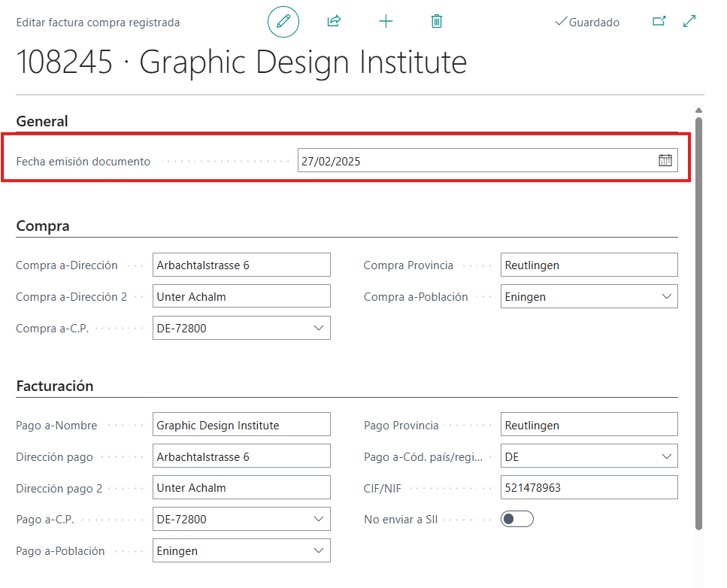This screenshot has width=727, height=588.
Task: Open calendar picker for Fecha emisión documento
Action: 665,160
